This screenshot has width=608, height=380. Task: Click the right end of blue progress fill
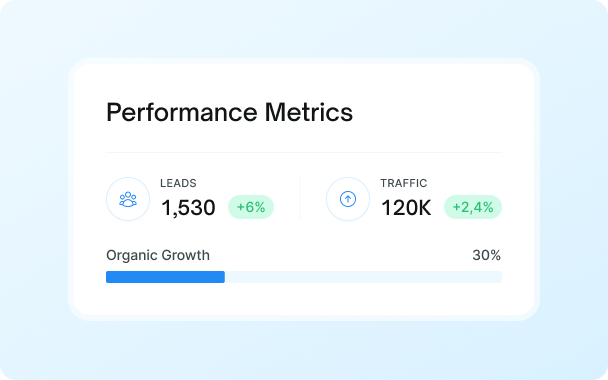(223, 277)
